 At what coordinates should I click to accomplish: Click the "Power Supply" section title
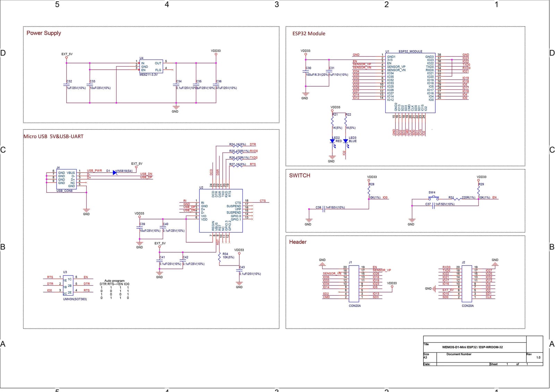tap(44, 33)
